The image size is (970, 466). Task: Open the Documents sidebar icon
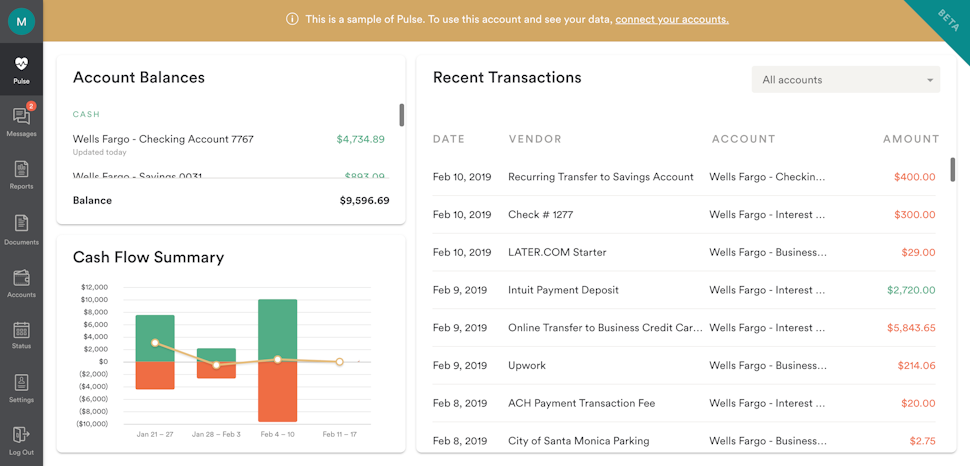point(21,225)
